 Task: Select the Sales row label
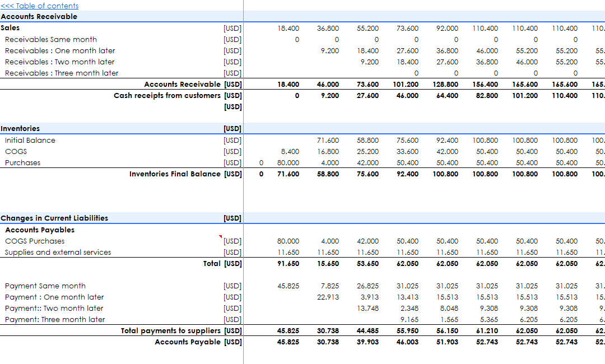point(10,28)
